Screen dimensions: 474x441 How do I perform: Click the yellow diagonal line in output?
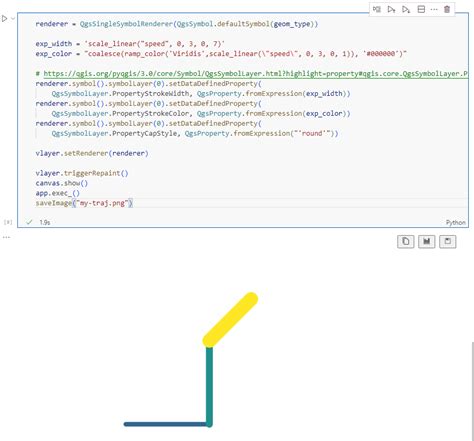tap(230, 320)
